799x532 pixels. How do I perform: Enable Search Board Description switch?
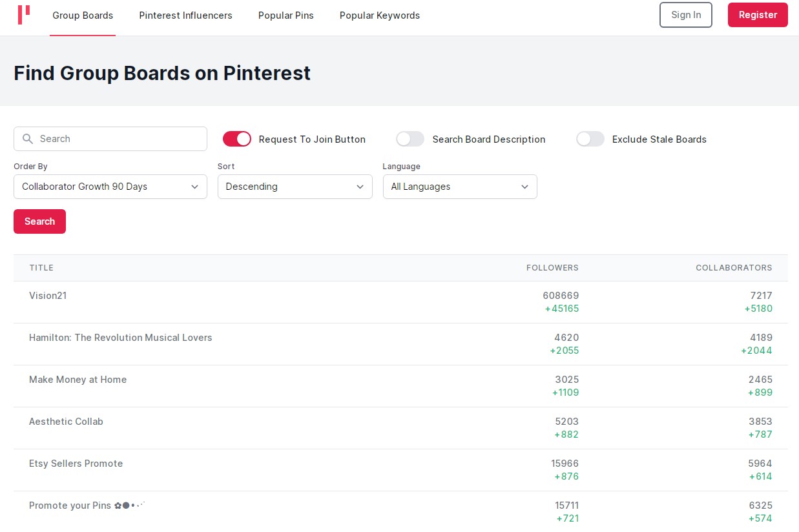[410, 139]
